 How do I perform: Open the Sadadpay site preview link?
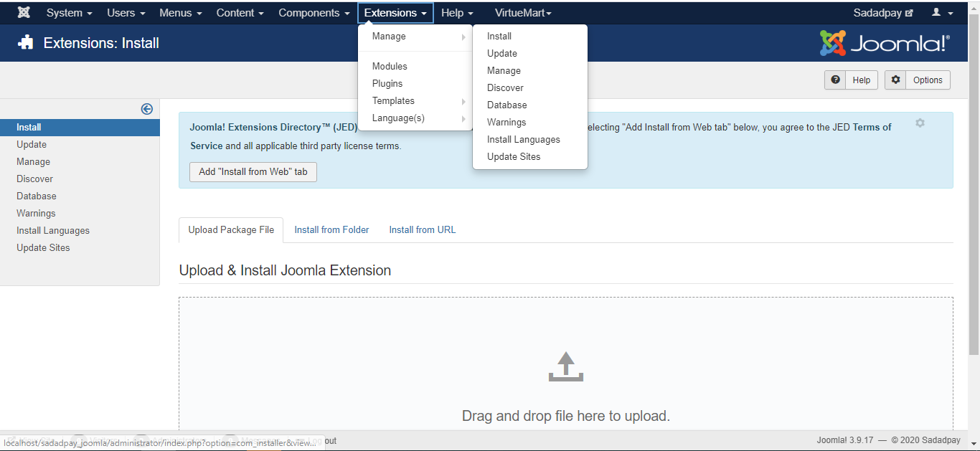(x=882, y=13)
